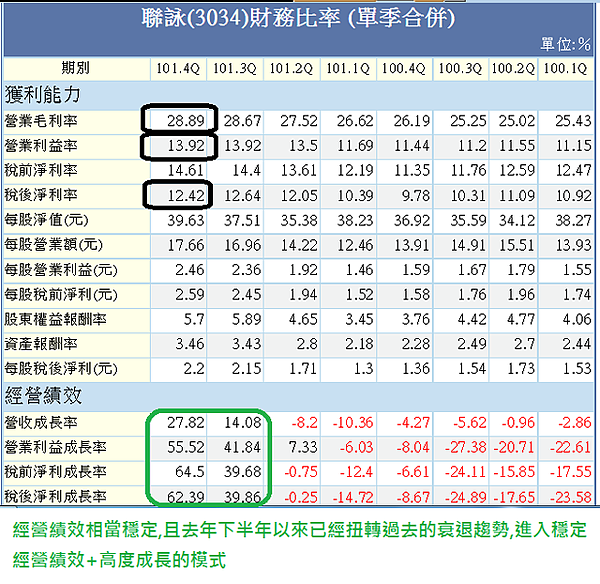Click the red revenue growth value -10.36
Image resolution: width=600 pixels, height=584 pixels.
point(353,423)
